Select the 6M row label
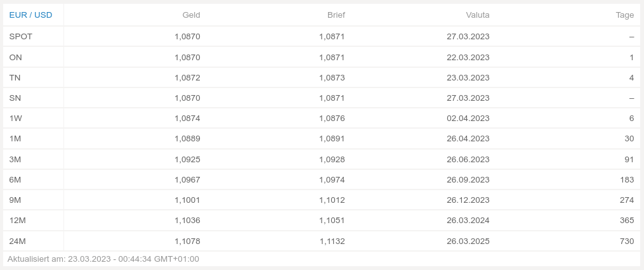644x270 pixels. [x=15, y=179]
